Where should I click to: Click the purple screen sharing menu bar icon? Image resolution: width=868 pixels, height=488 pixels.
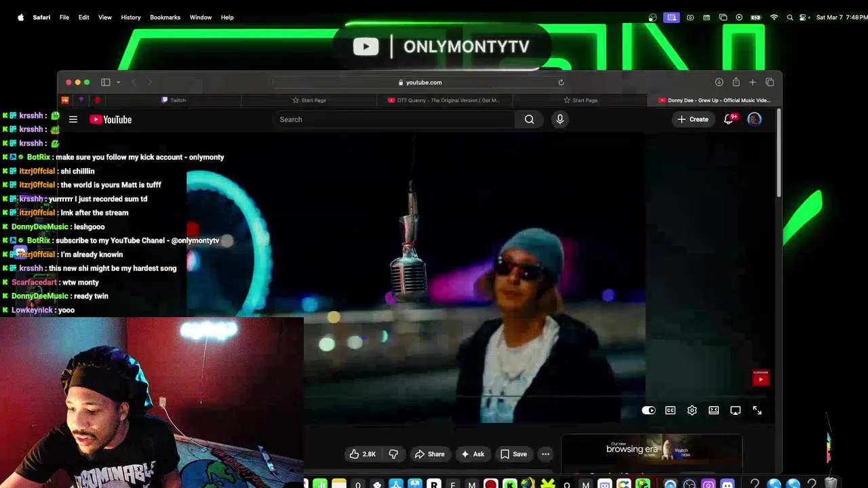pos(671,17)
